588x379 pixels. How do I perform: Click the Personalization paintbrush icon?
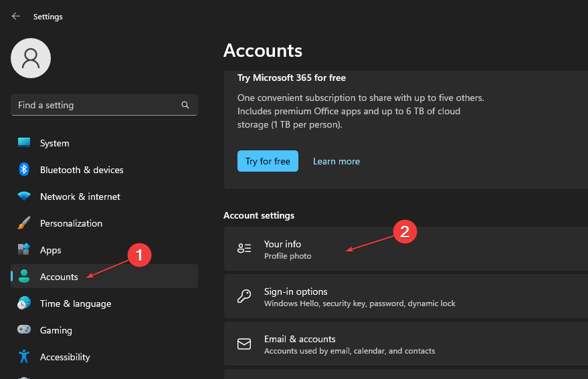tap(24, 223)
